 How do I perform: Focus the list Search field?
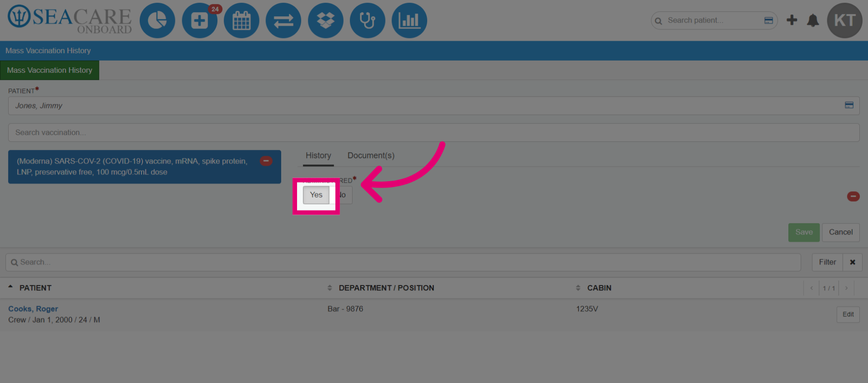click(x=403, y=262)
